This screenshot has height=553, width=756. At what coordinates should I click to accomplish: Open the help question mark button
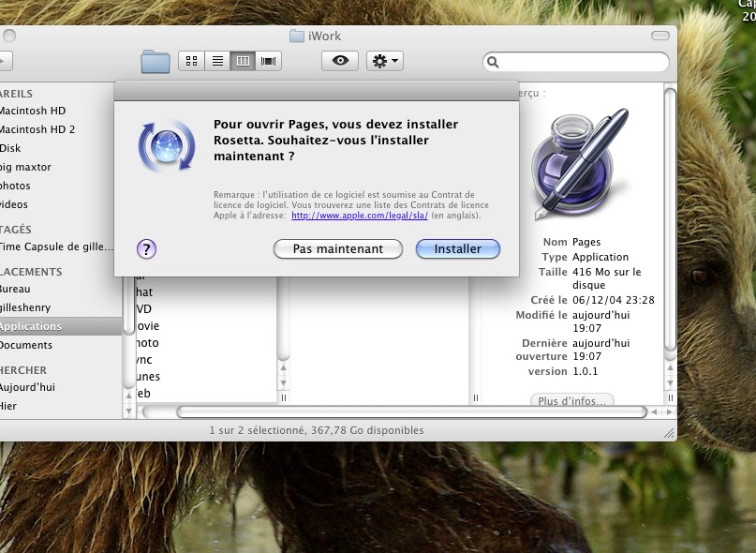(146, 248)
